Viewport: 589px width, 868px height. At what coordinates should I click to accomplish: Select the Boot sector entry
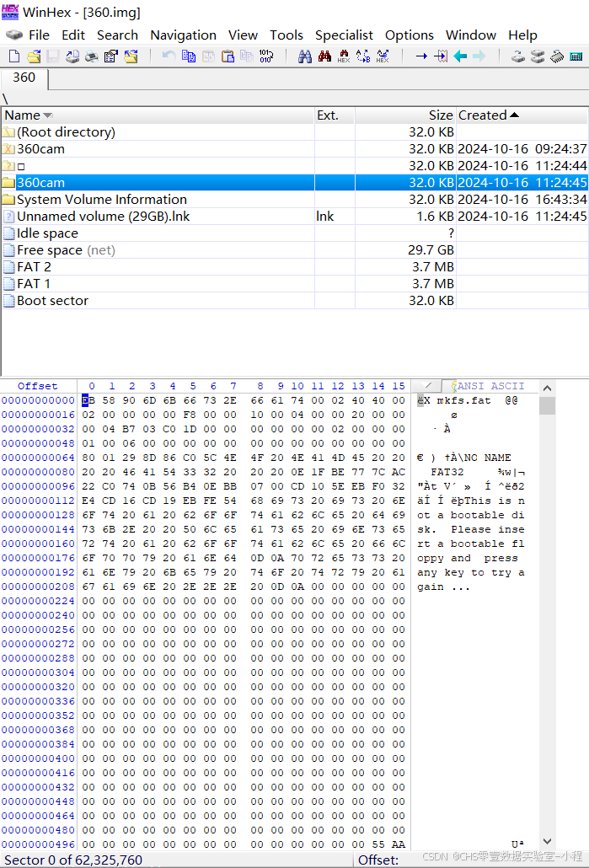[295, 301]
